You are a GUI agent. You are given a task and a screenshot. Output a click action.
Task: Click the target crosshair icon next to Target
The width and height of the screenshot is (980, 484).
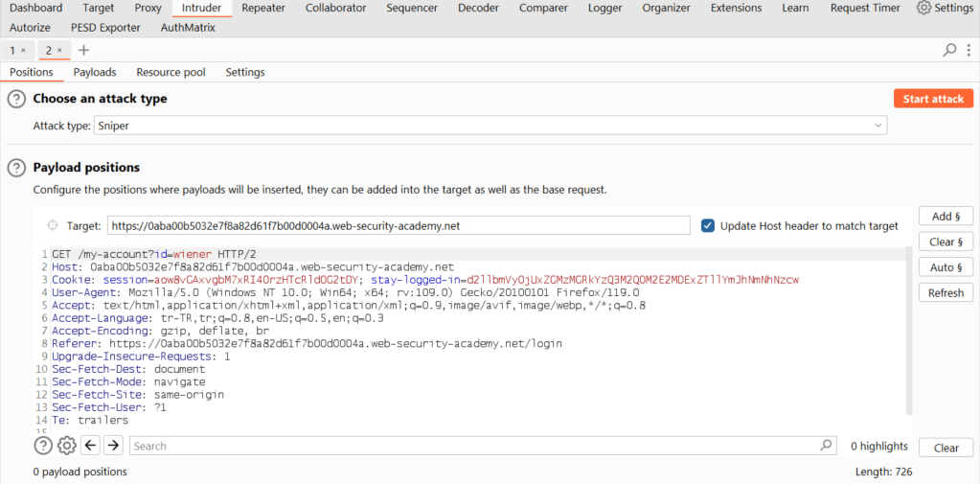pos(52,226)
